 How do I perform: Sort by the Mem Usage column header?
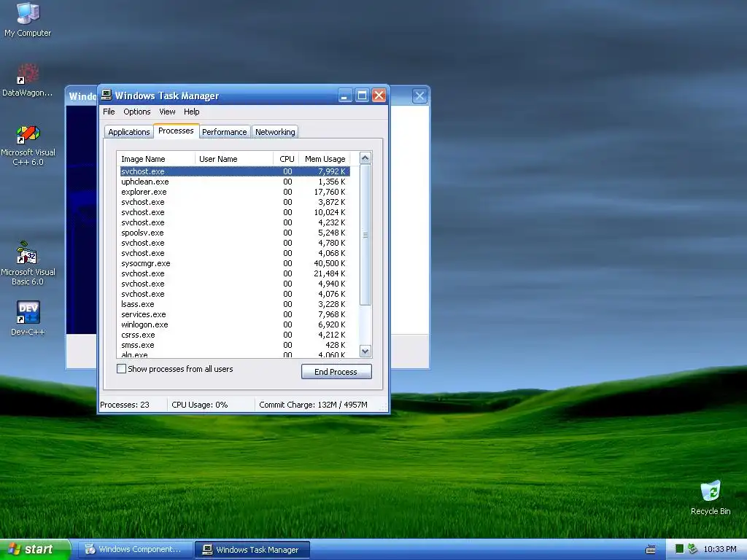(325, 159)
